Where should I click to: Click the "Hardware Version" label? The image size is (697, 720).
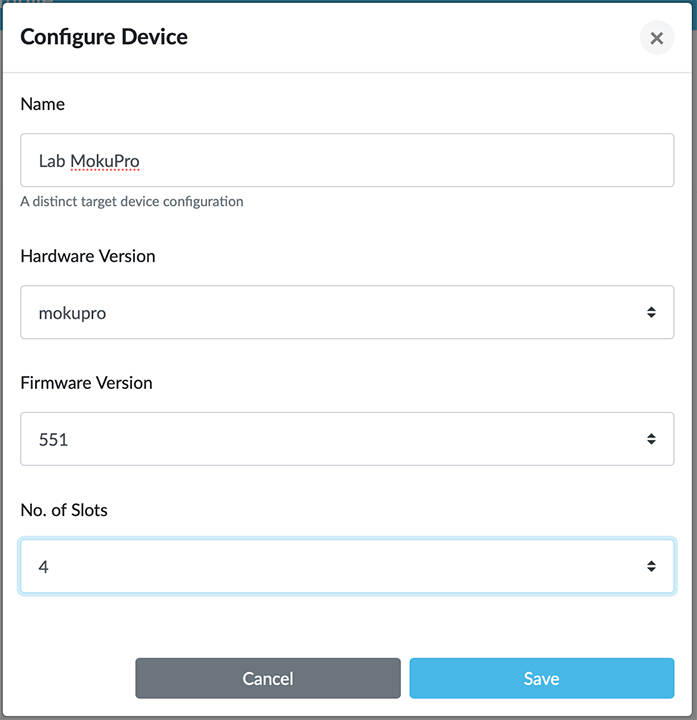pyautogui.click(x=88, y=256)
